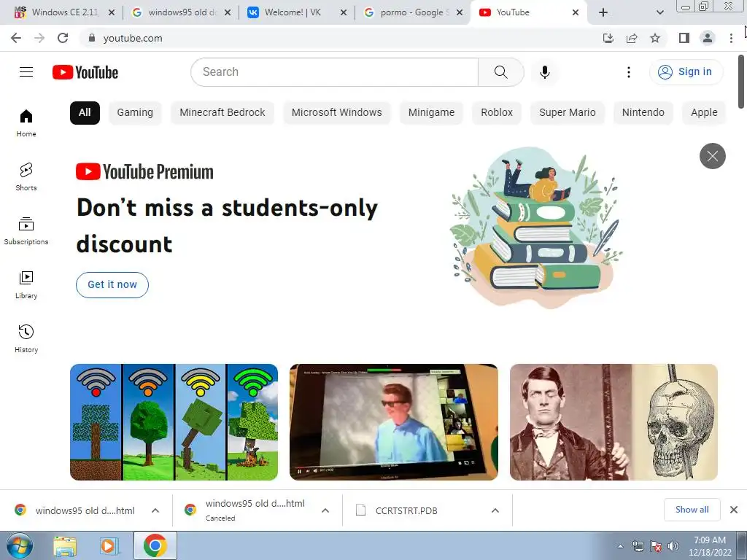The width and height of the screenshot is (747, 560).
Task: Open the network tray icon
Action: click(638, 546)
